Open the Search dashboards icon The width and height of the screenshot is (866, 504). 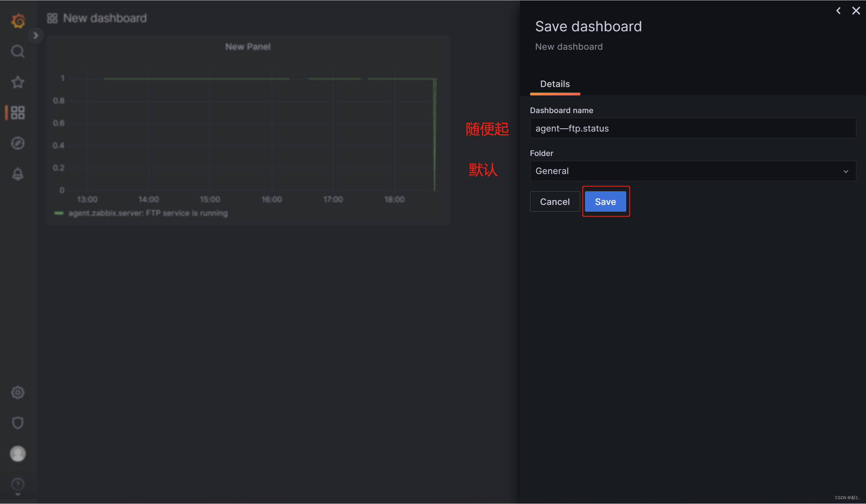click(x=18, y=51)
